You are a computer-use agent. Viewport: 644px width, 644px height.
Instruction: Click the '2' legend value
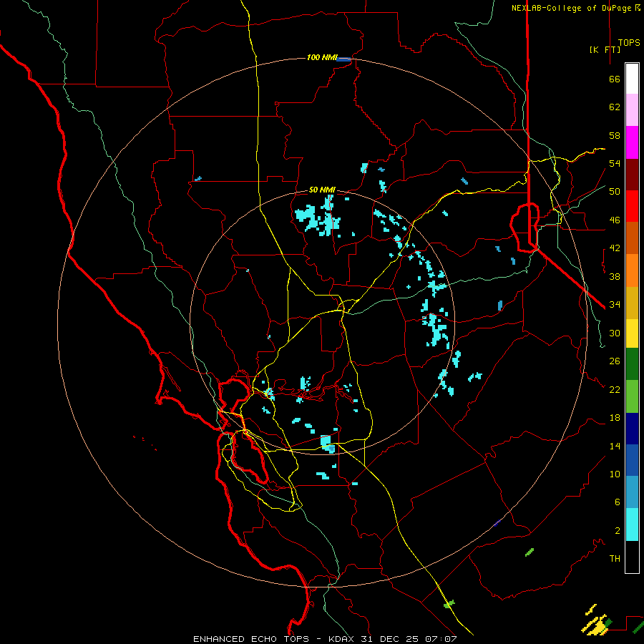tap(618, 531)
